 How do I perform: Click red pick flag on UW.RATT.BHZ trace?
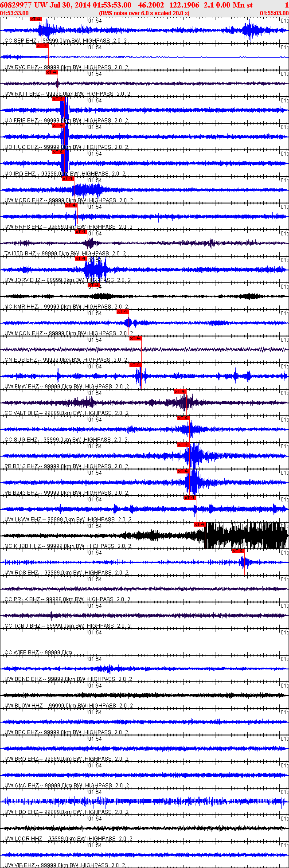point(52,72)
